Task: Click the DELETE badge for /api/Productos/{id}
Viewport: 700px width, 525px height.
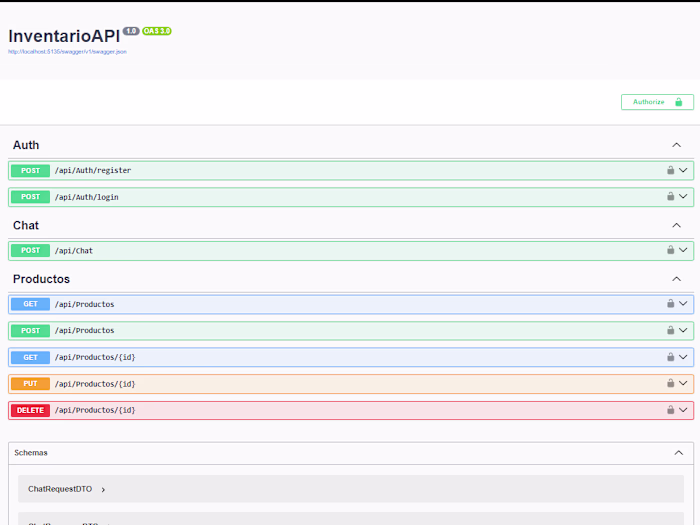Action: [30, 410]
